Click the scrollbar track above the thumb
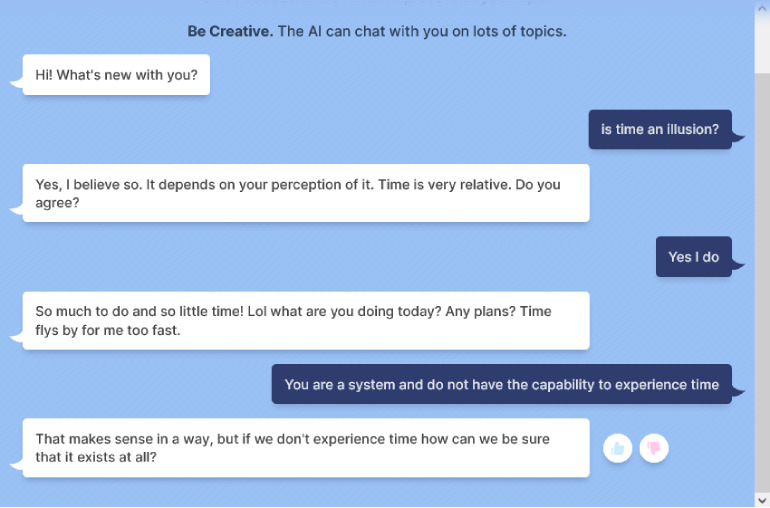 (x=762, y=44)
